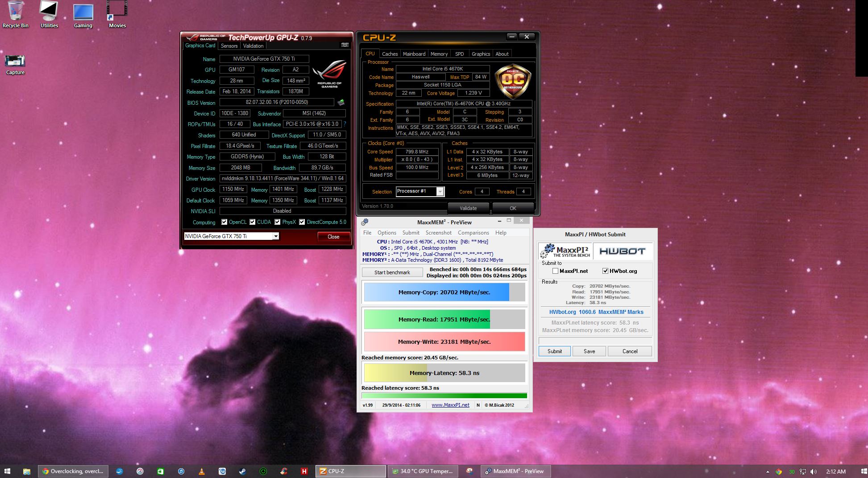The width and height of the screenshot is (868, 478).
Task: Switch to the Chrome Overclocking taskbar window
Action: coord(73,471)
